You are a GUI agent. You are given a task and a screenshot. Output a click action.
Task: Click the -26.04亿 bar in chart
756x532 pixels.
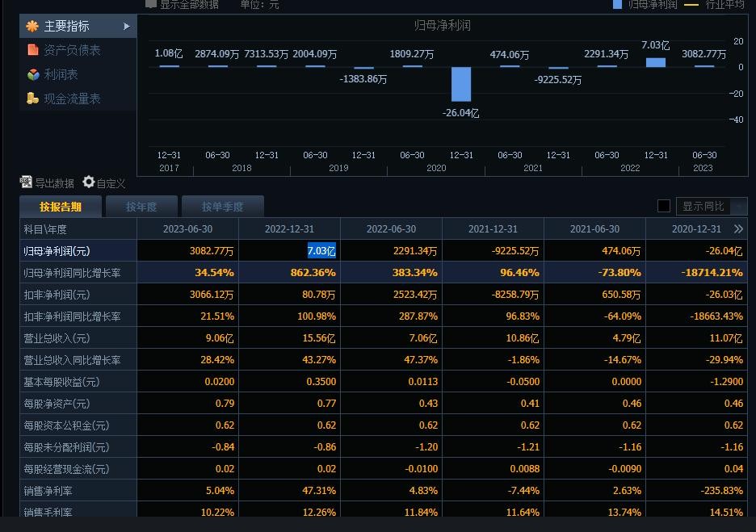[460, 84]
